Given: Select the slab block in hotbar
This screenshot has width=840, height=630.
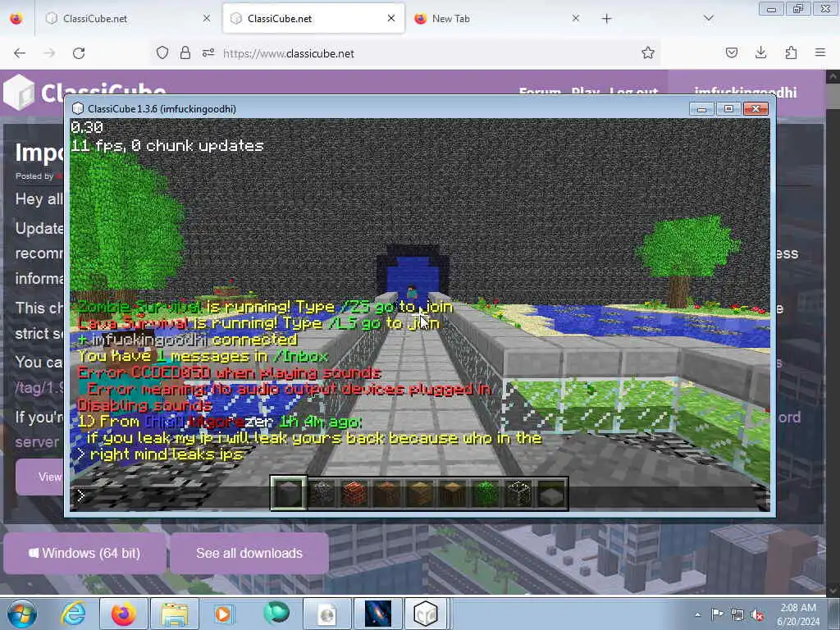Looking at the screenshot, I should click(x=552, y=493).
